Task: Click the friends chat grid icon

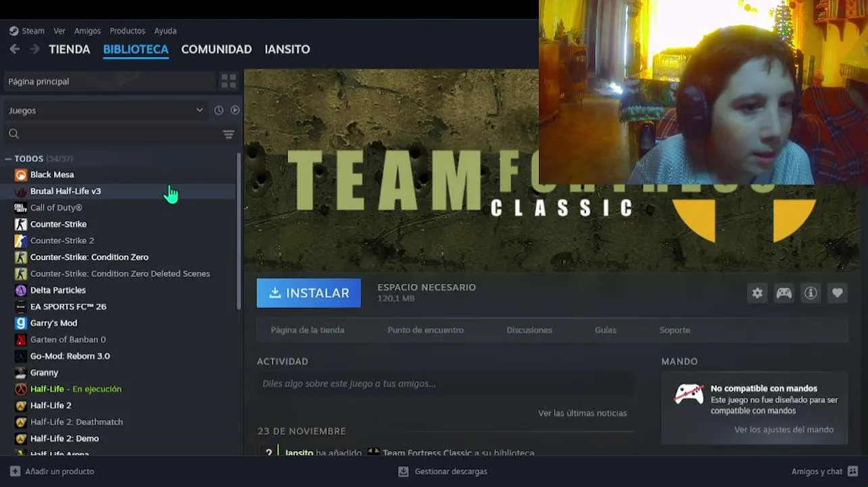Action: (853, 471)
